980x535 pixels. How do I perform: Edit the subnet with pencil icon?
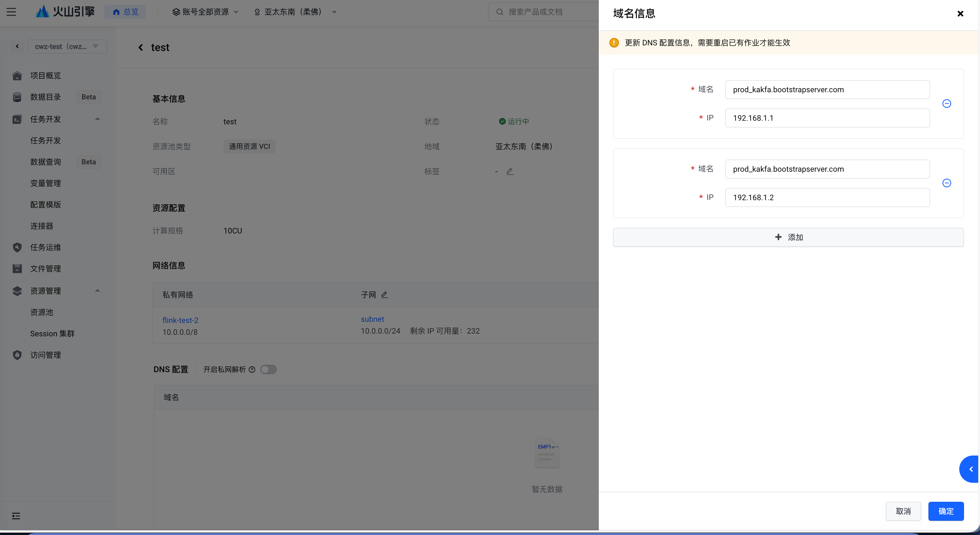(x=385, y=294)
